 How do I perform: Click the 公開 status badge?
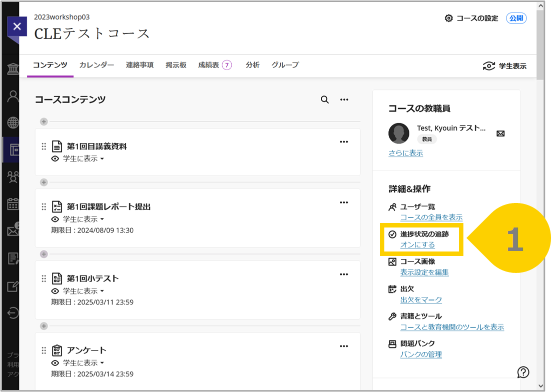click(x=516, y=18)
